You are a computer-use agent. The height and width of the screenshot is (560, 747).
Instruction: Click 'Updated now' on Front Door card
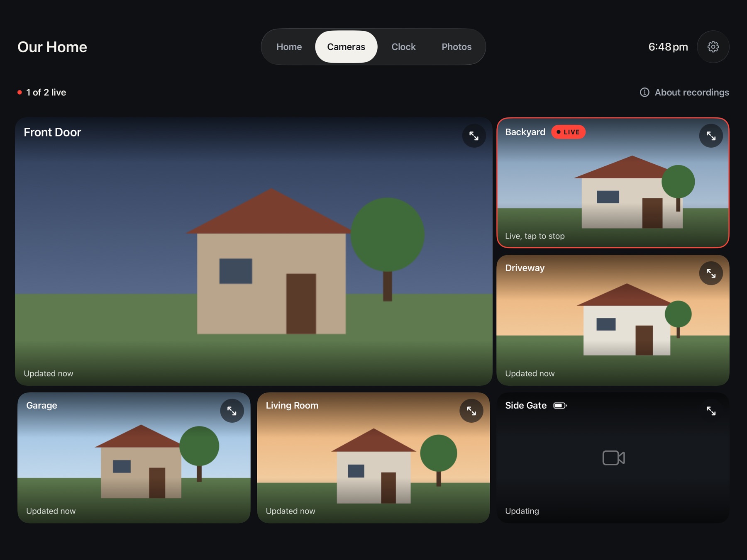click(49, 373)
